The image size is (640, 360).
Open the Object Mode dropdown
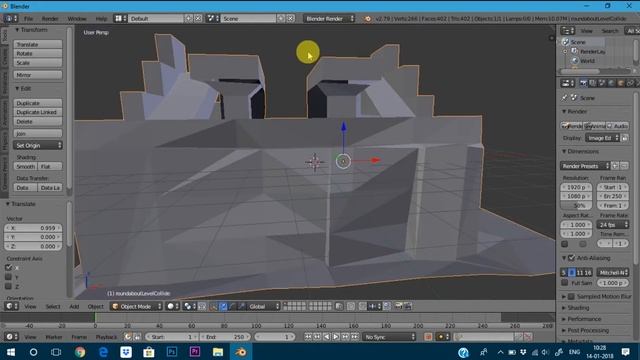point(137,306)
